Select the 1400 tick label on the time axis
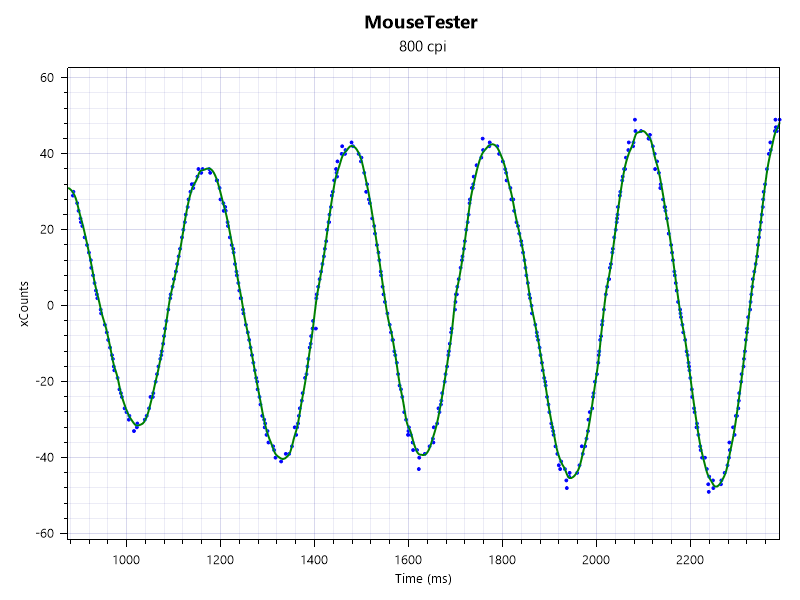800x600 pixels. click(x=314, y=560)
